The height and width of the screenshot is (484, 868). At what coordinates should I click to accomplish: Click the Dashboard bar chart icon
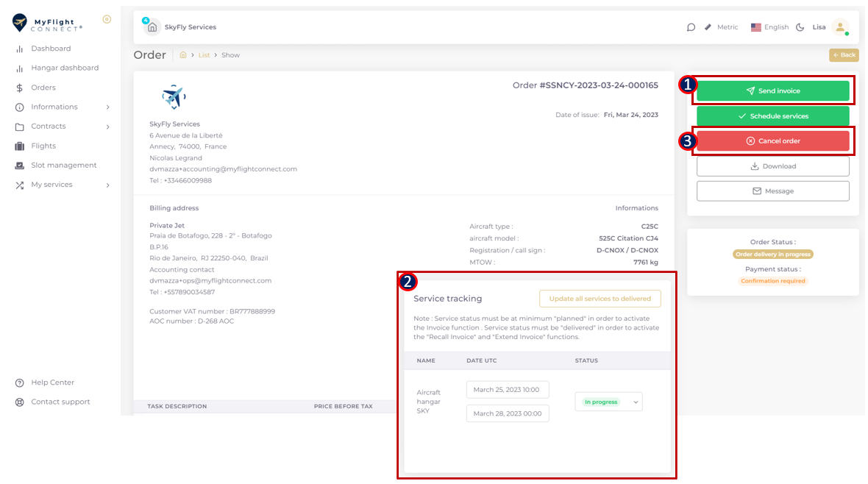(x=19, y=49)
